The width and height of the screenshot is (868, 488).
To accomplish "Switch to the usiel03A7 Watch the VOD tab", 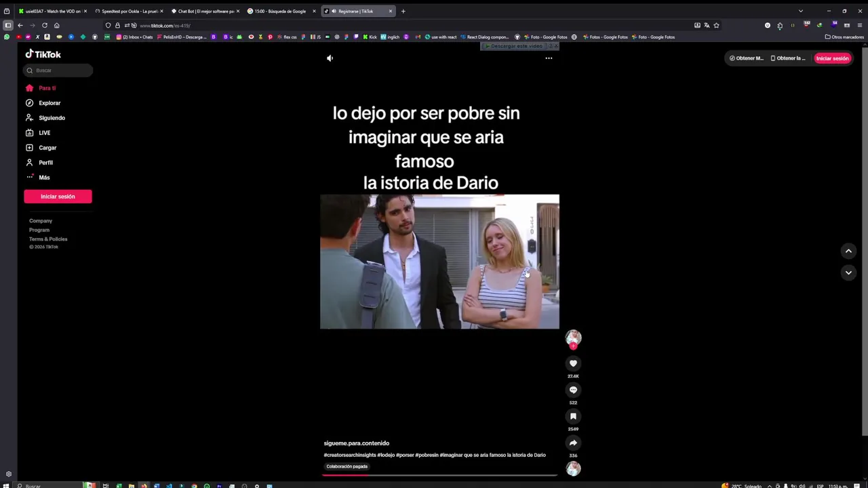I will pos(53,11).
